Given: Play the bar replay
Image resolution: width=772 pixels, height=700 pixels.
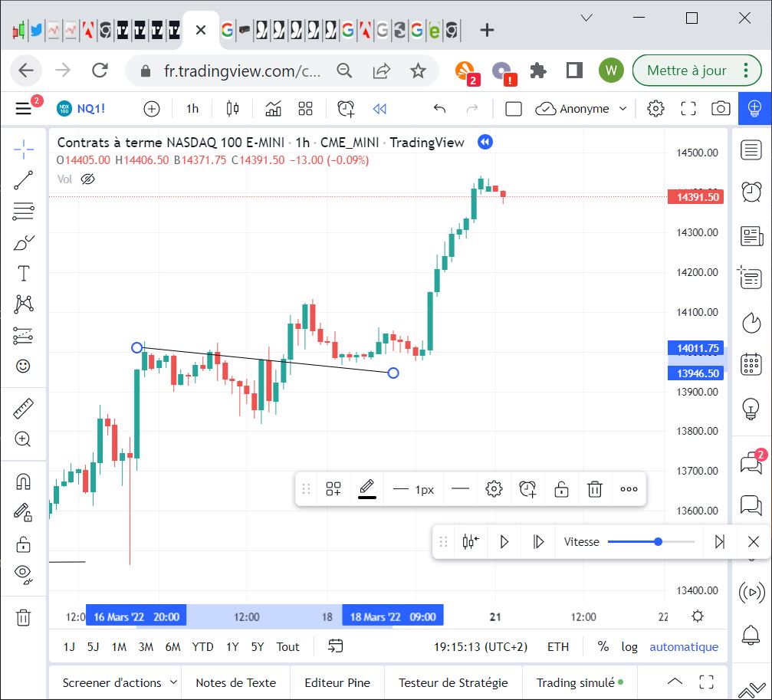Looking at the screenshot, I should tap(504, 541).
